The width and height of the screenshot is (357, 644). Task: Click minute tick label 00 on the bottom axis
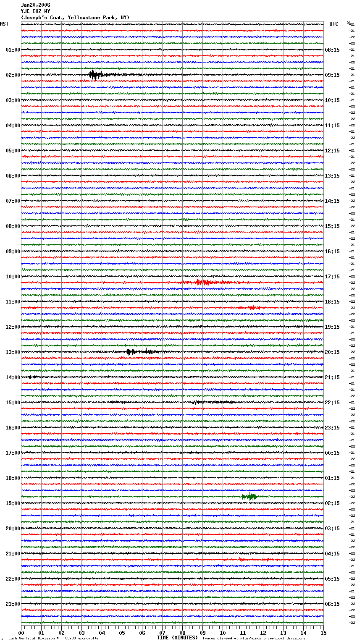click(21, 633)
